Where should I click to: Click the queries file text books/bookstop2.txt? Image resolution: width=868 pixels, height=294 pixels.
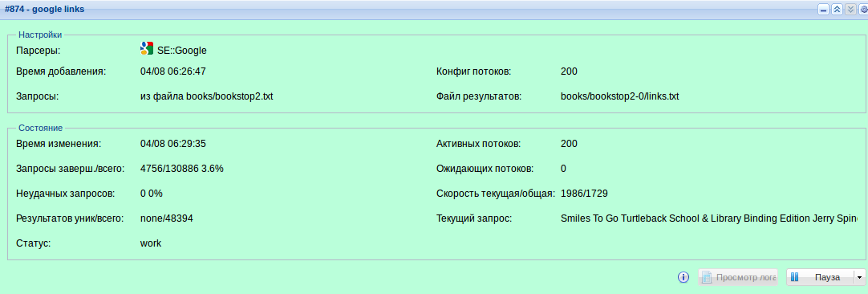229,96
